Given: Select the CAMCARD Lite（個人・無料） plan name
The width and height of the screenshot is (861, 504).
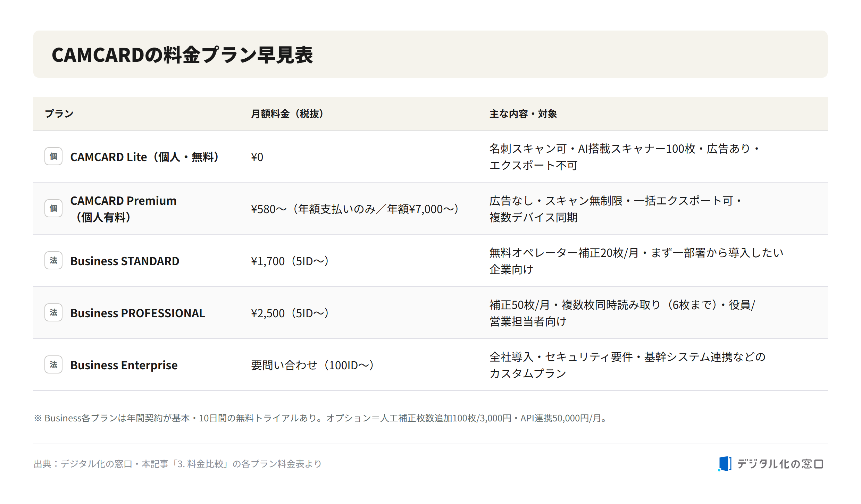Looking at the screenshot, I should [145, 157].
